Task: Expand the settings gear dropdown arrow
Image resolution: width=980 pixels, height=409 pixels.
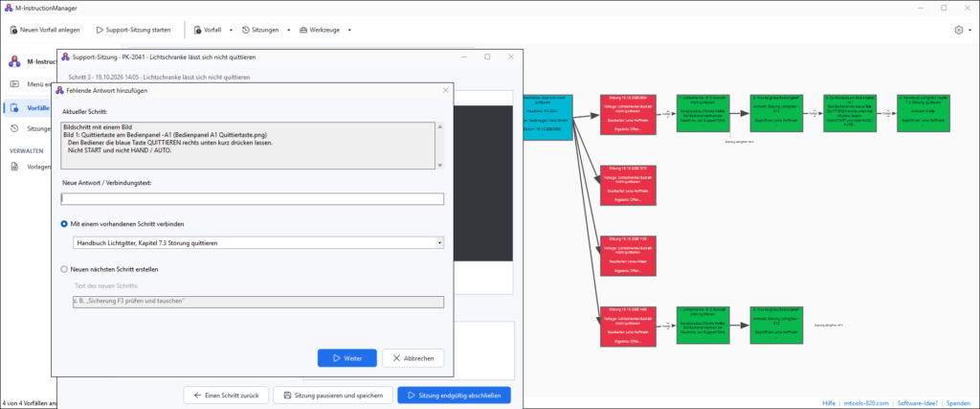Action: (x=969, y=30)
